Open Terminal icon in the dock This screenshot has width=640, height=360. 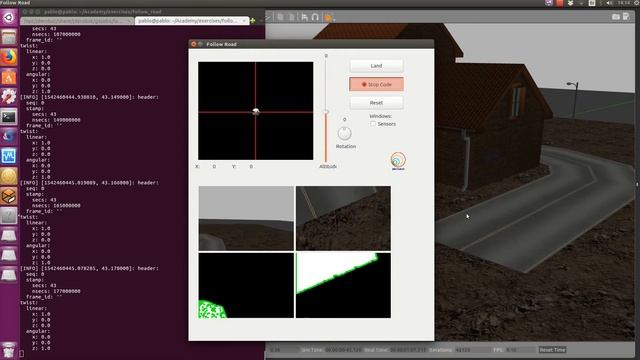coord(9,117)
